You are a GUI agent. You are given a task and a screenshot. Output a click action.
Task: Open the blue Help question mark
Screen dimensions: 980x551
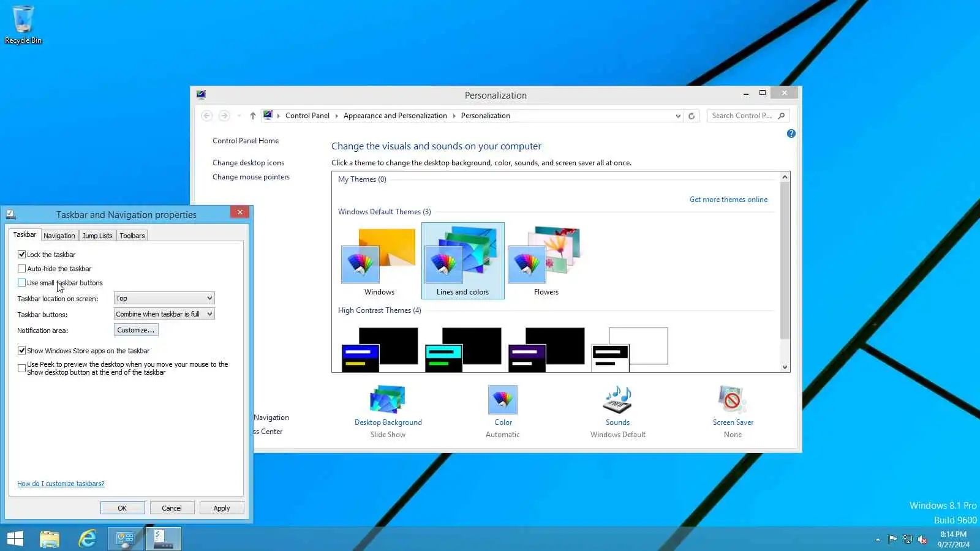coord(791,133)
